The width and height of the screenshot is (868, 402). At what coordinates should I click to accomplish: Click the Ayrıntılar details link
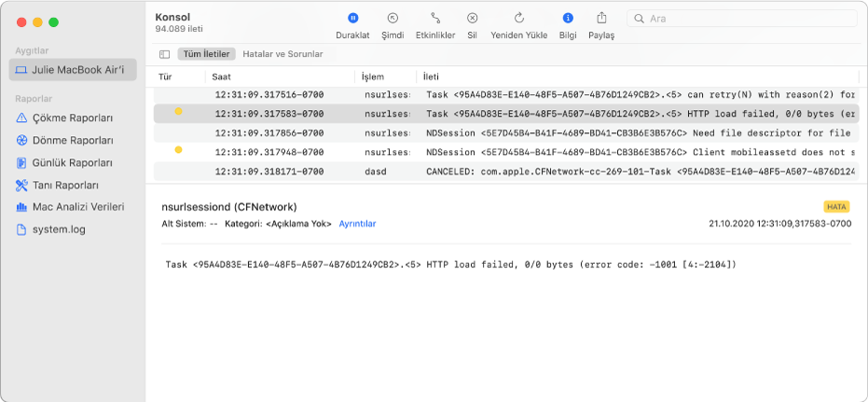[358, 224]
